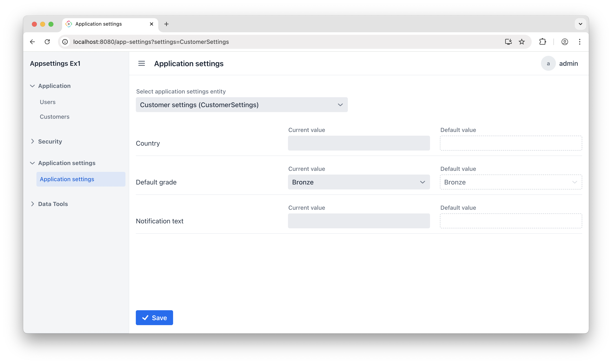The height and width of the screenshot is (364, 612).
Task: Open Customers from sidebar menu
Action: [54, 117]
